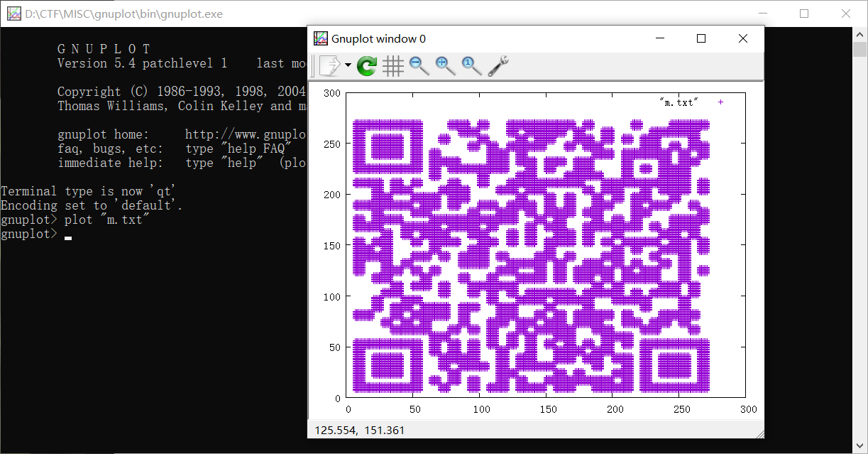
Task: Click the zoom in magnifier with plus
Action: click(446, 66)
